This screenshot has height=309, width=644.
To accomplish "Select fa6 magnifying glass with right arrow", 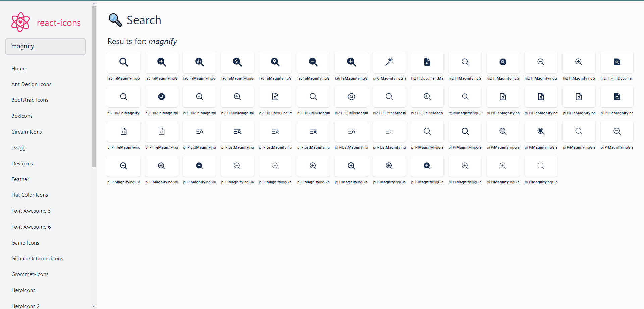I will click(161, 62).
